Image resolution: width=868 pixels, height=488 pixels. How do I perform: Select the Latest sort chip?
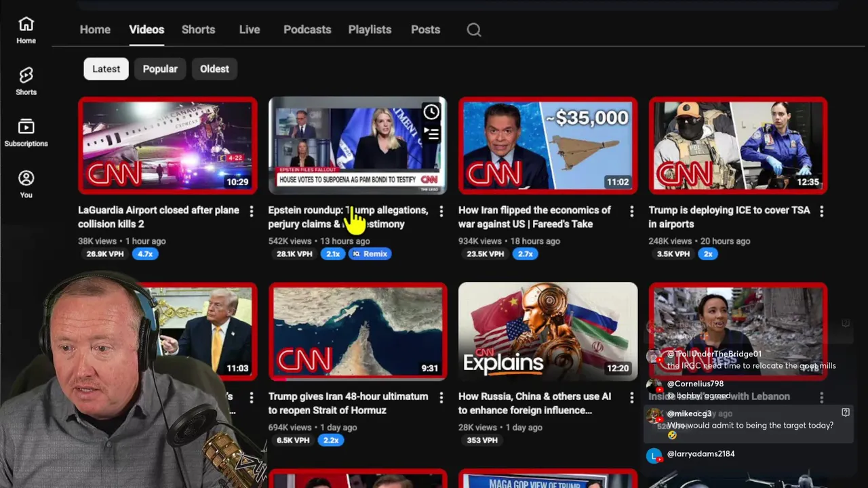click(x=106, y=68)
